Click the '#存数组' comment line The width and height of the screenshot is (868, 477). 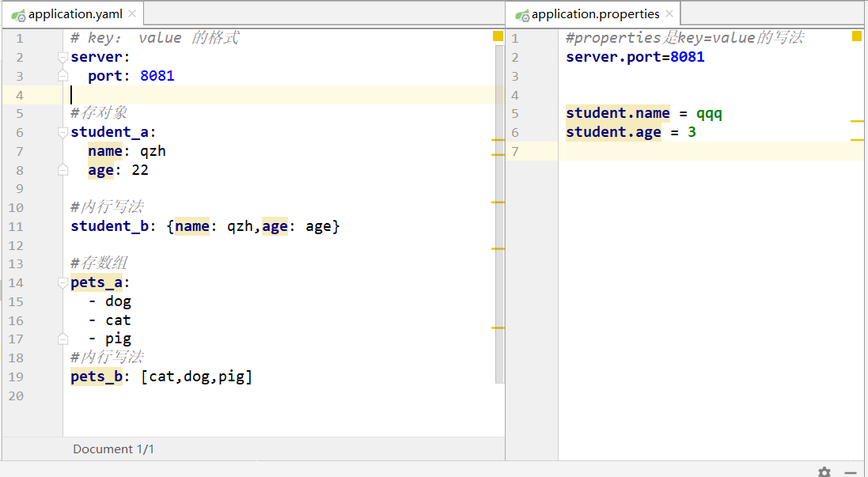click(x=99, y=263)
